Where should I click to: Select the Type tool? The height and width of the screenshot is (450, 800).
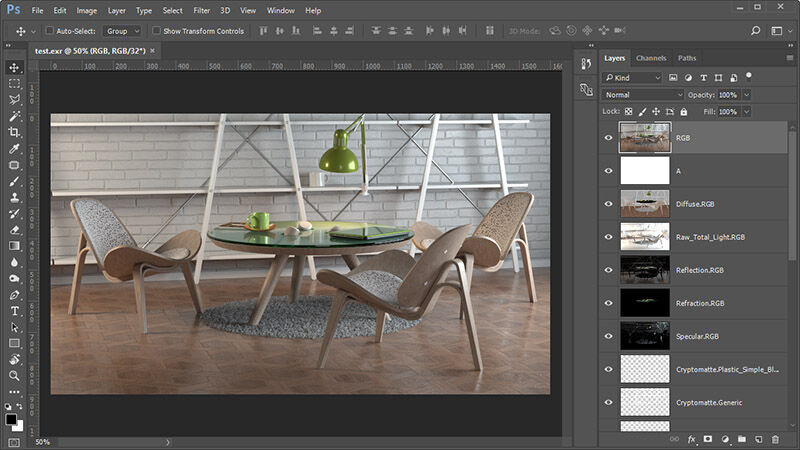click(x=14, y=311)
